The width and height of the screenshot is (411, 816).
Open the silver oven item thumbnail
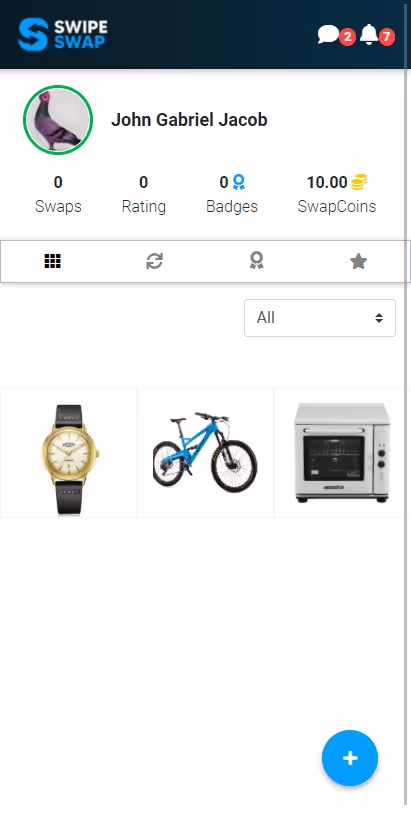pyautogui.click(x=340, y=453)
